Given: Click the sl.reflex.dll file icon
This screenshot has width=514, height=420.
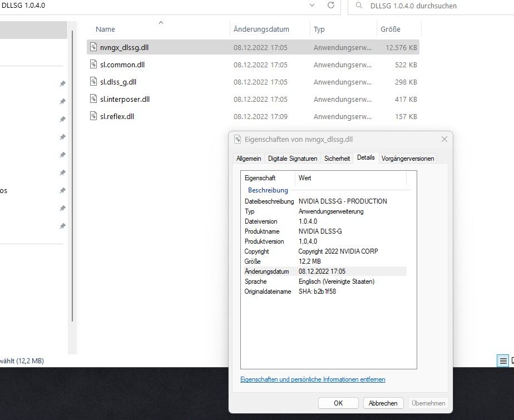Looking at the screenshot, I should tap(93, 116).
